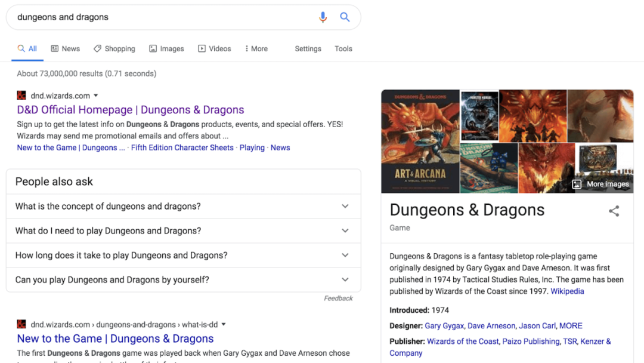Click the blue magnifying glass search button
The height and width of the screenshot is (363, 644).
pos(345,17)
